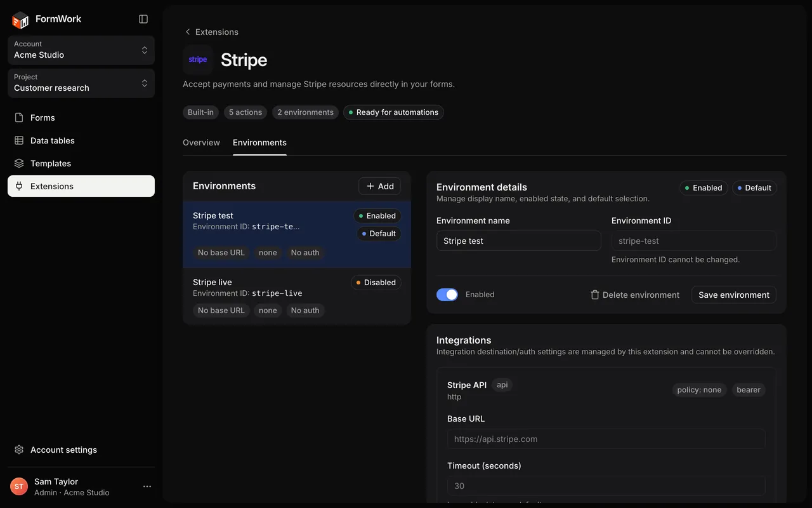This screenshot has height=508, width=812.
Task: Click the 'Ready for automations' badge
Action: 393,112
